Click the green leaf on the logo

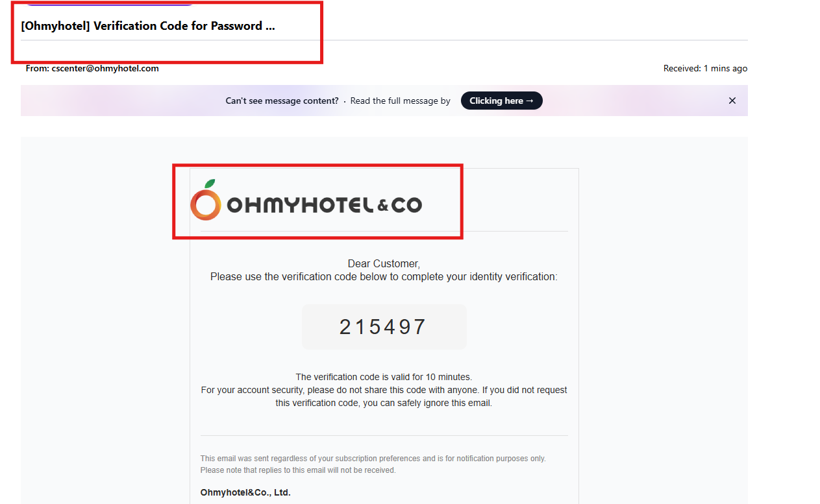point(210,184)
